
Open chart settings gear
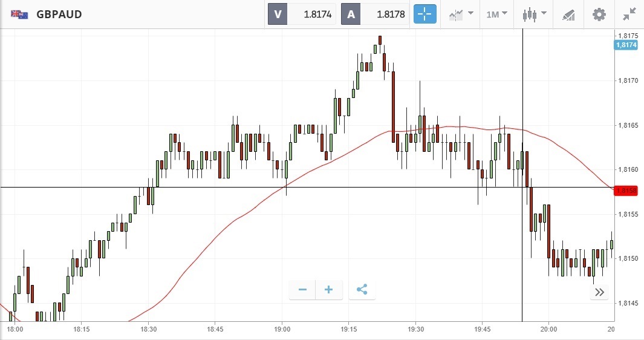coord(599,14)
